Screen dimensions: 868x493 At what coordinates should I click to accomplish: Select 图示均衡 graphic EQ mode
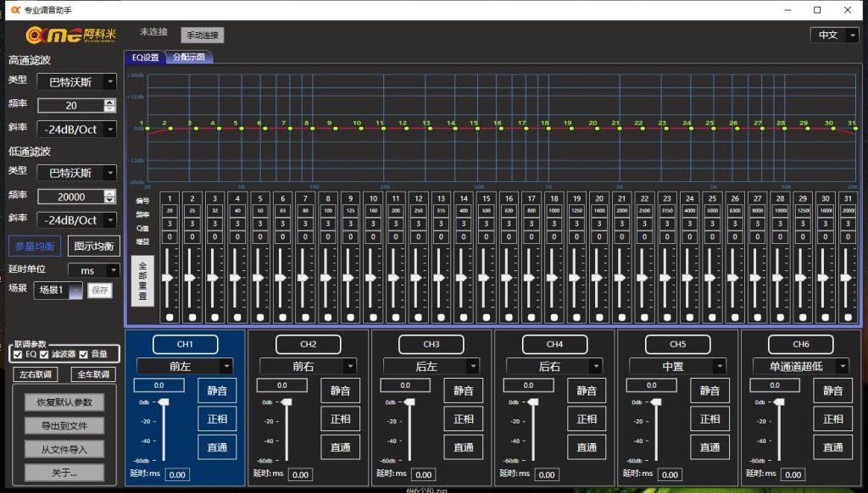93,246
